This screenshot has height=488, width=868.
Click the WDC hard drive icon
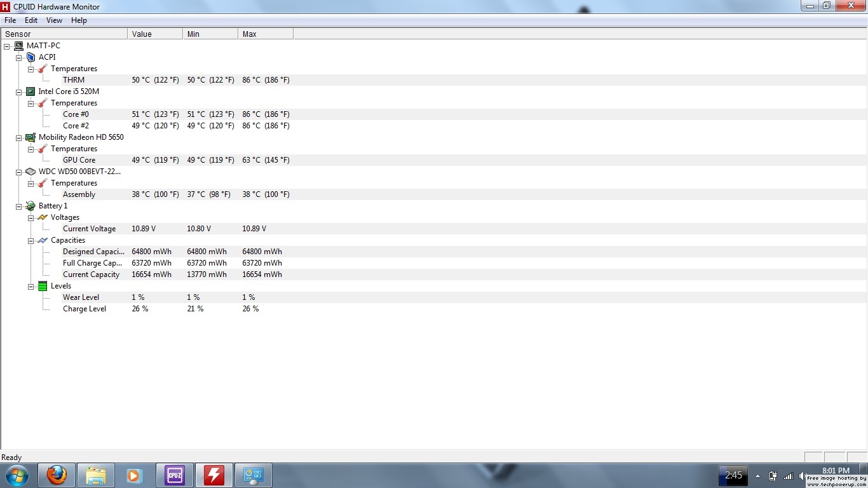[31, 172]
